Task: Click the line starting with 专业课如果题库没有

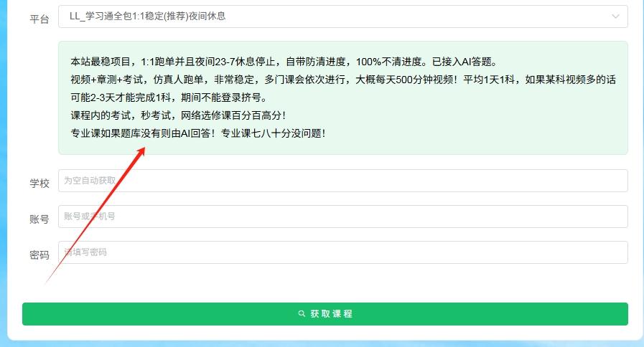Action: coord(197,133)
